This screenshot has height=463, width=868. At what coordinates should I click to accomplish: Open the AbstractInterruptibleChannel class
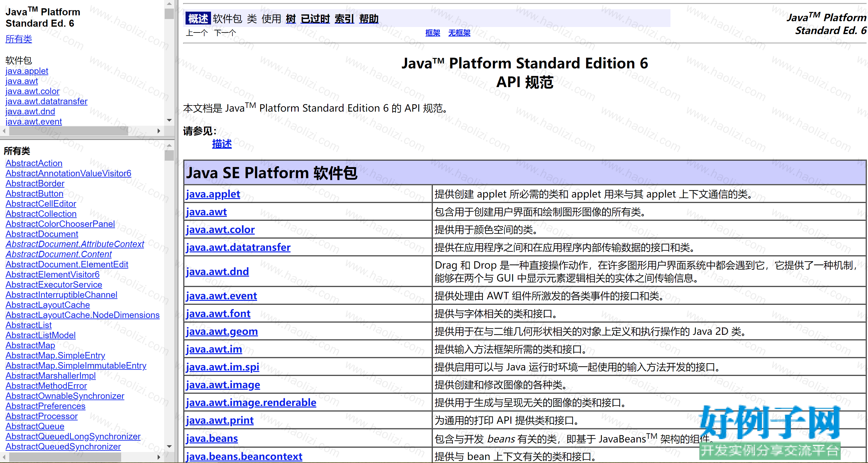click(x=61, y=295)
